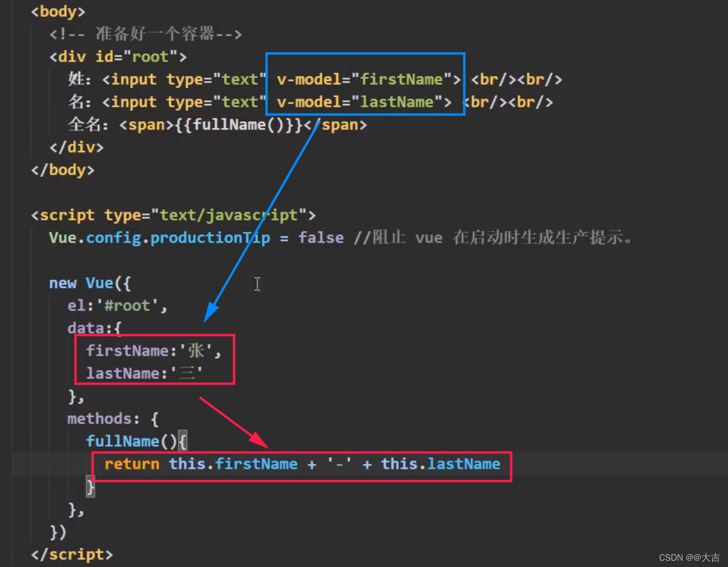This screenshot has width=728, height=567.
Task: Click the 姓: input type="text" tag
Action: [x=183, y=79]
